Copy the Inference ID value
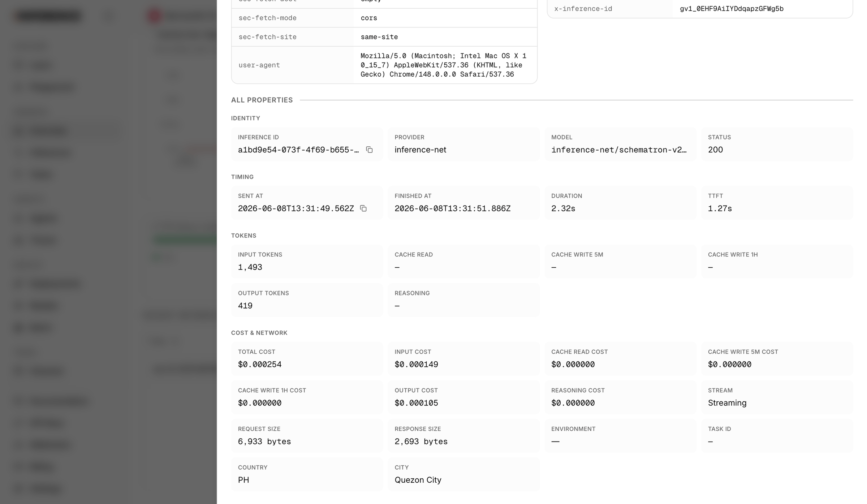 369,150
